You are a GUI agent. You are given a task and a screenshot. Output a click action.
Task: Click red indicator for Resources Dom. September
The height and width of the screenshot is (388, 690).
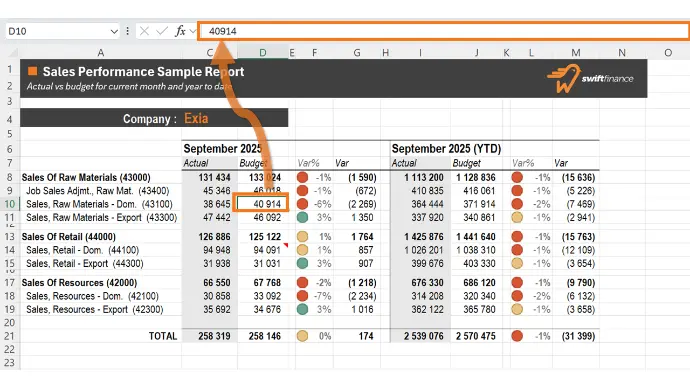(x=302, y=296)
